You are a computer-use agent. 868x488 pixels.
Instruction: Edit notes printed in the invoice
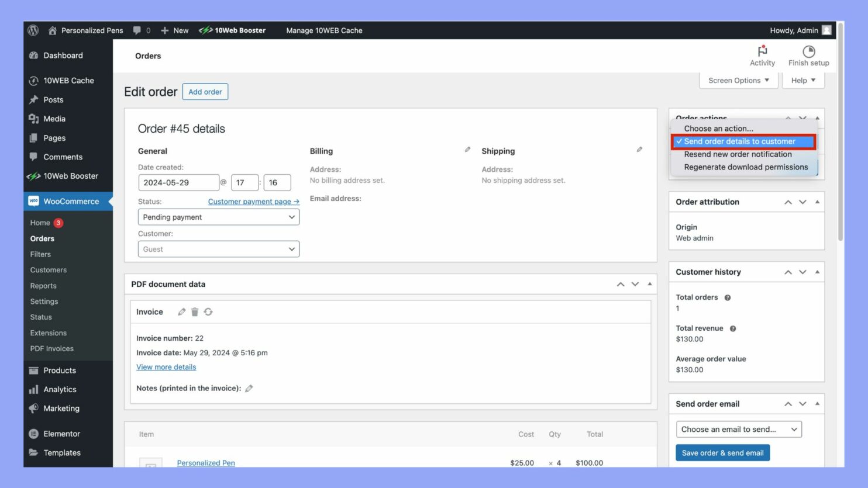pyautogui.click(x=249, y=387)
